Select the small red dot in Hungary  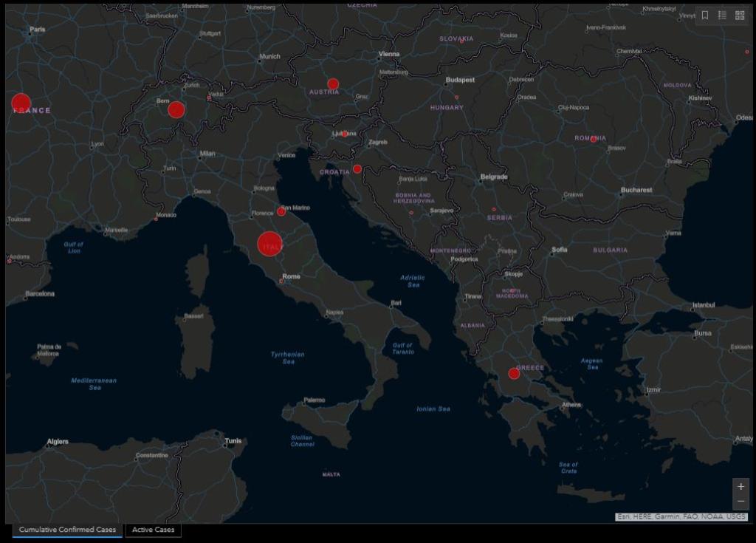click(x=456, y=98)
